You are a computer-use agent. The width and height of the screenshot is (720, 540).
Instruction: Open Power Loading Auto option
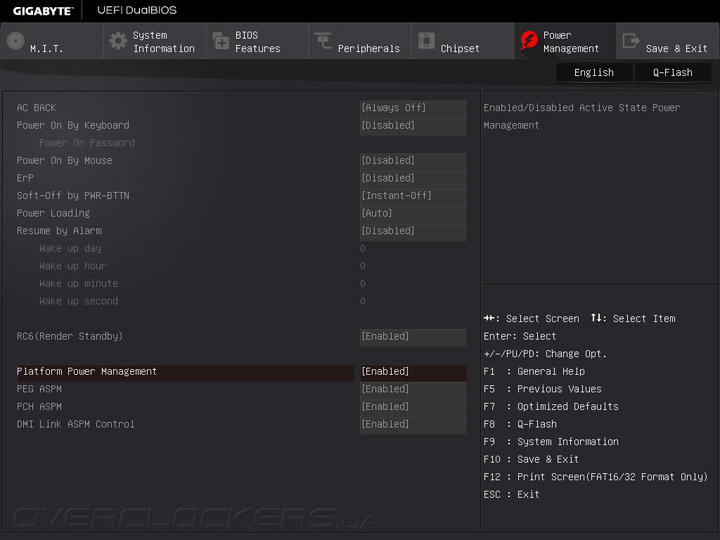pyautogui.click(x=413, y=214)
